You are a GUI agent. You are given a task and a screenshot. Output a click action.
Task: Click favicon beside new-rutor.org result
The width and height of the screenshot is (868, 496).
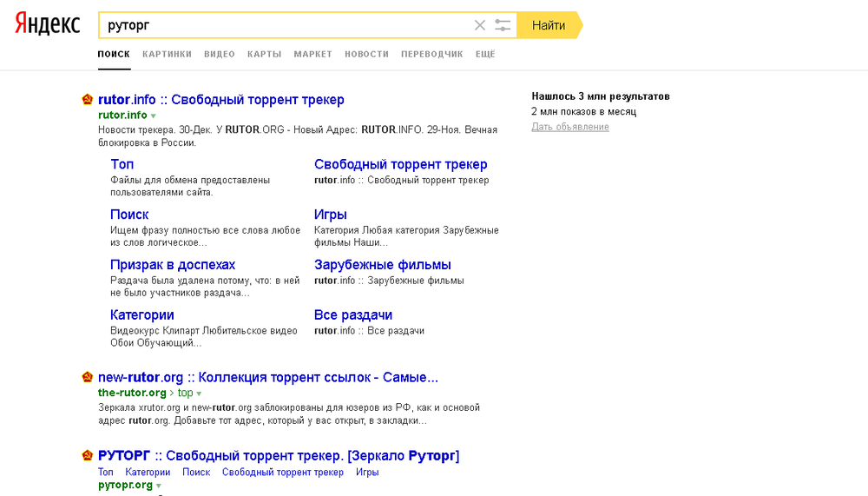tap(88, 377)
